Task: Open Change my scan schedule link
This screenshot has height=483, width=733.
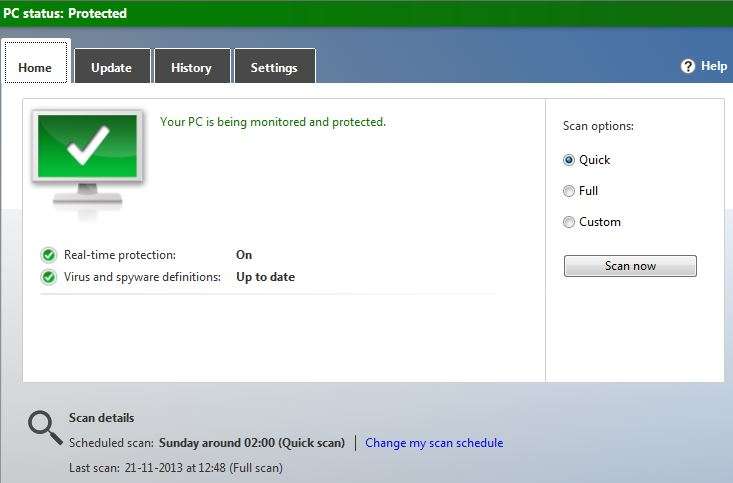Action: (x=434, y=443)
